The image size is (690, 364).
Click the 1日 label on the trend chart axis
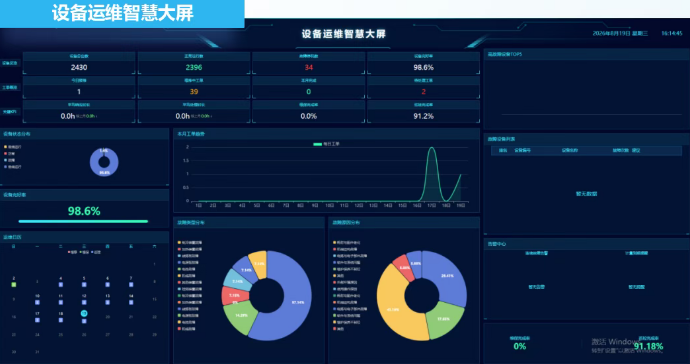pos(198,206)
